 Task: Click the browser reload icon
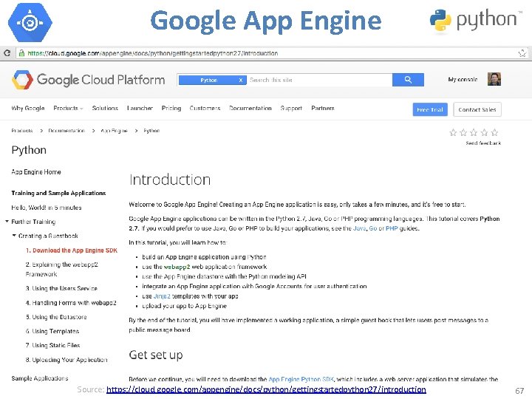[7, 53]
